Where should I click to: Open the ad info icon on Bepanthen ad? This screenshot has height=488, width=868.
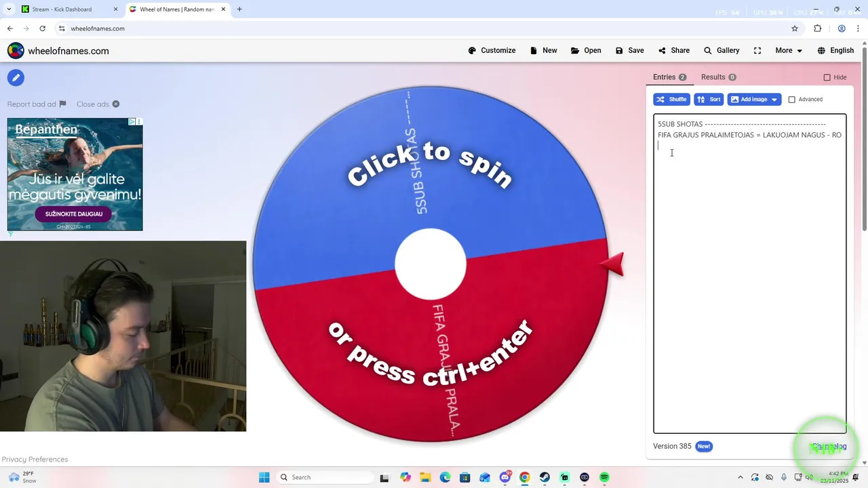pyautogui.click(x=132, y=122)
